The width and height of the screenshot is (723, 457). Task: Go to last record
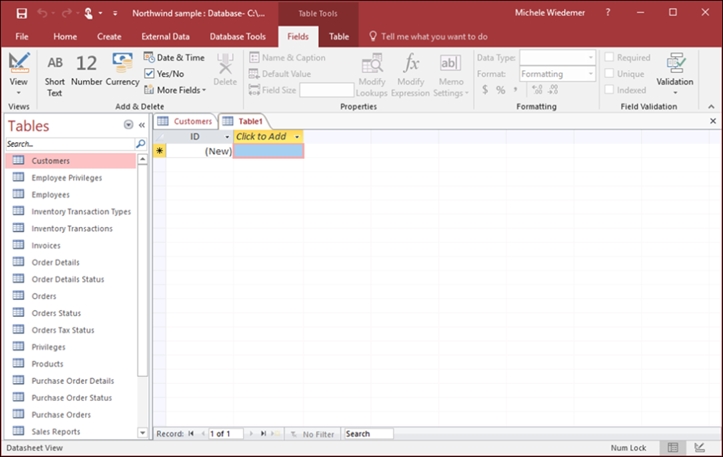(263, 433)
